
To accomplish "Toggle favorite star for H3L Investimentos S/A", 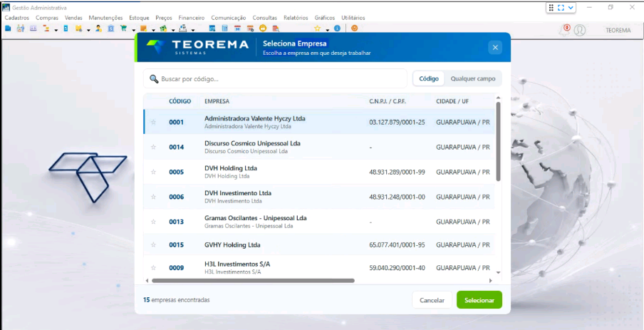I will 153,267.
